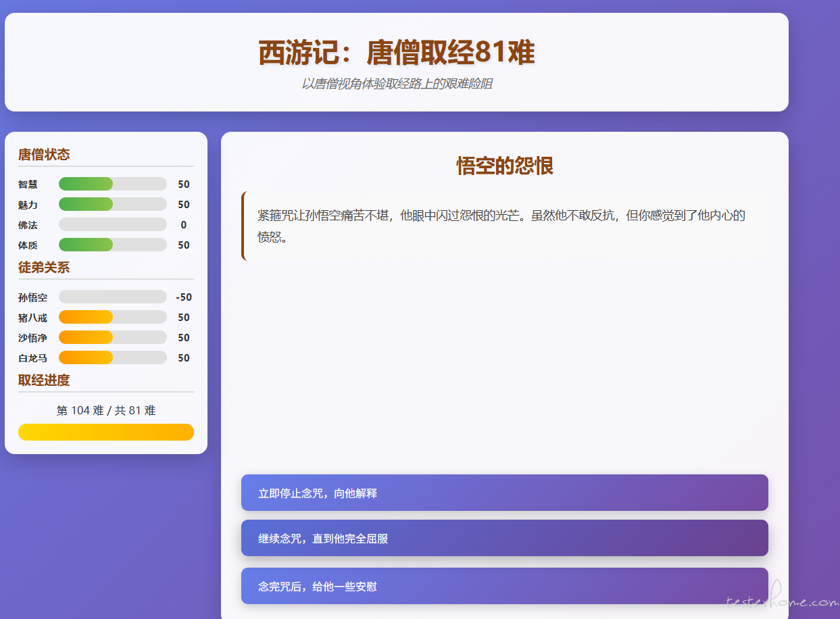Screen dimensions: 840x619
Task: Choose 立即停止念咒，向他解释 option
Action: 504,493
